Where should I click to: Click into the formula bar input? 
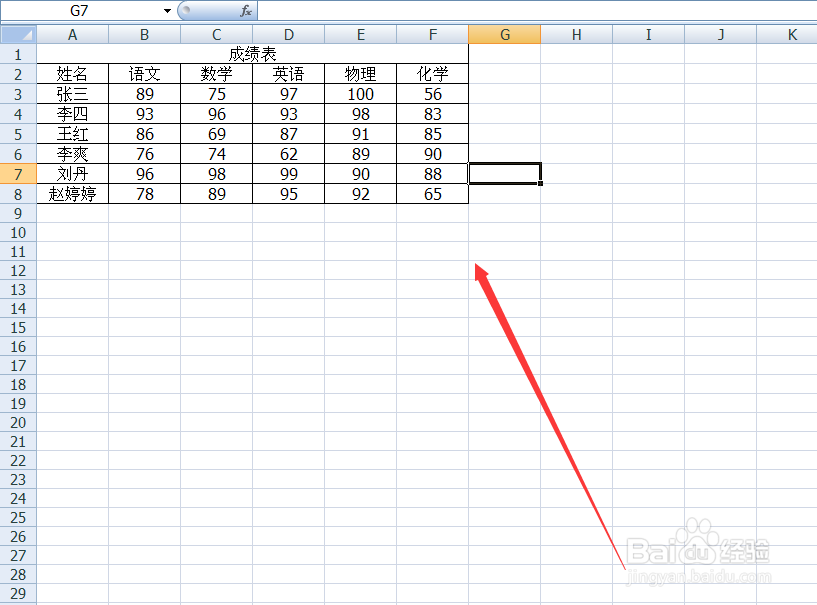(x=537, y=10)
